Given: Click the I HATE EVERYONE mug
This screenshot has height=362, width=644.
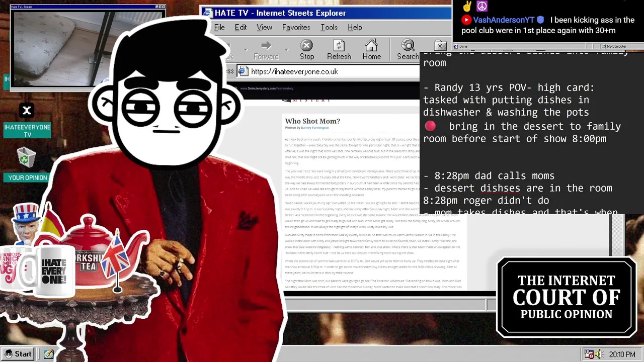Looking at the screenshot, I should click(54, 271).
